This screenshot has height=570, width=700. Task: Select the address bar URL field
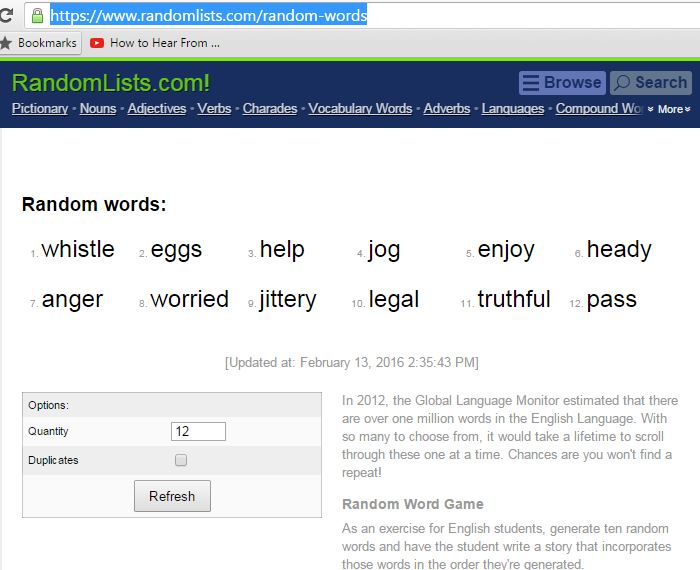click(x=362, y=16)
